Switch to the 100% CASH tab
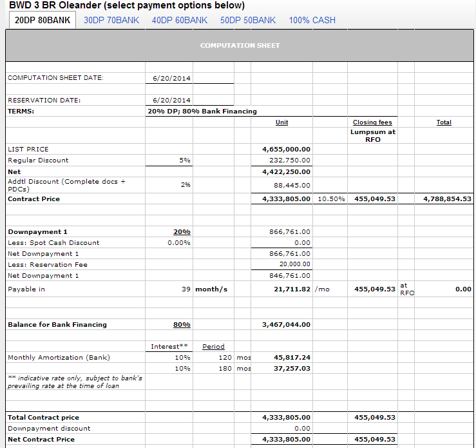 (312, 21)
